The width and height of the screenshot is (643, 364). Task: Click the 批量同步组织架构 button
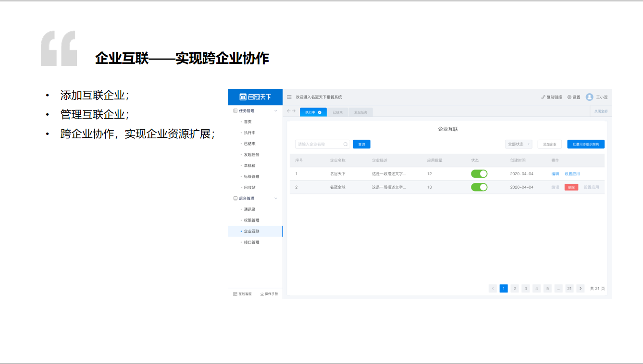[x=586, y=144]
